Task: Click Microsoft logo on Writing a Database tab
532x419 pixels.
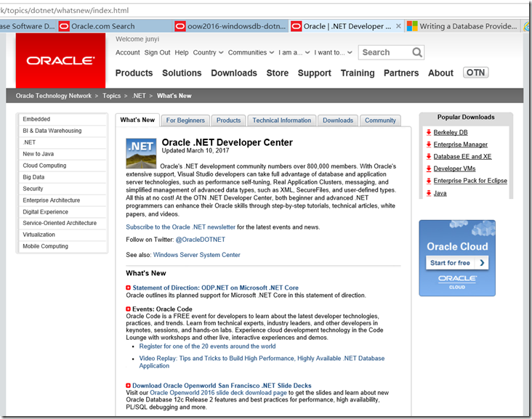Action: click(412, 26)
